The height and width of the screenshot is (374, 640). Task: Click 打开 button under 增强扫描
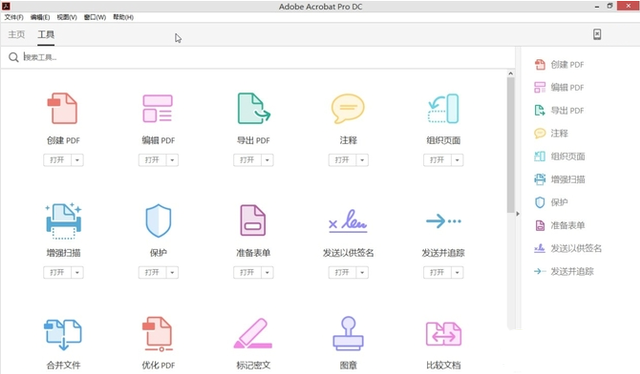57,272
